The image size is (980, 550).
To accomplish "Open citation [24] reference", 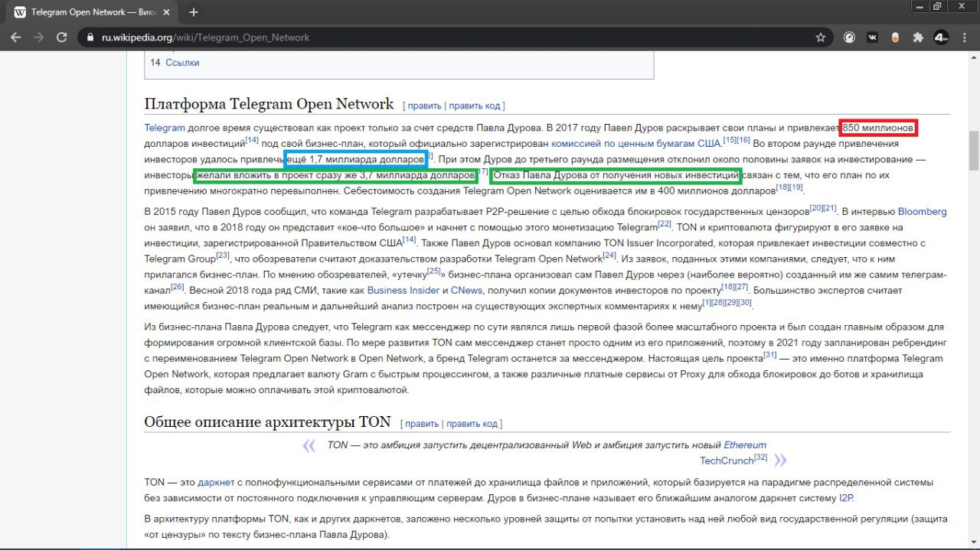I will tap(609, 255).
